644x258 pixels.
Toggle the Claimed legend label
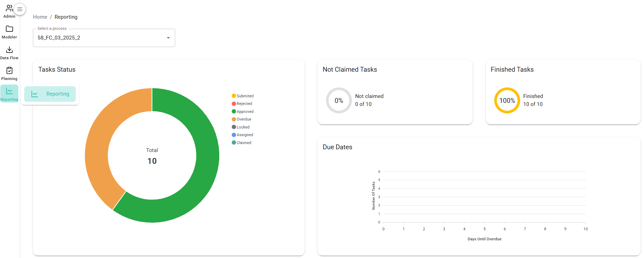point(242,143)
